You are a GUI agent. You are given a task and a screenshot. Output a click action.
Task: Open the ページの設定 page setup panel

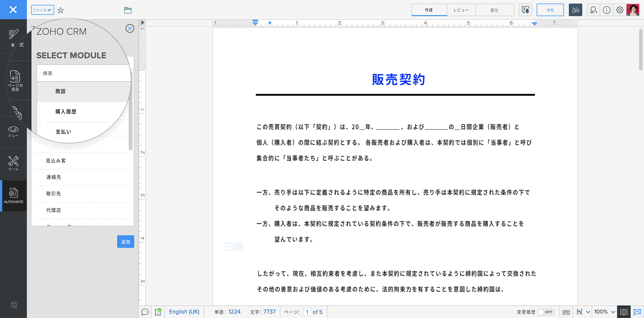click(x=15, y=81)
